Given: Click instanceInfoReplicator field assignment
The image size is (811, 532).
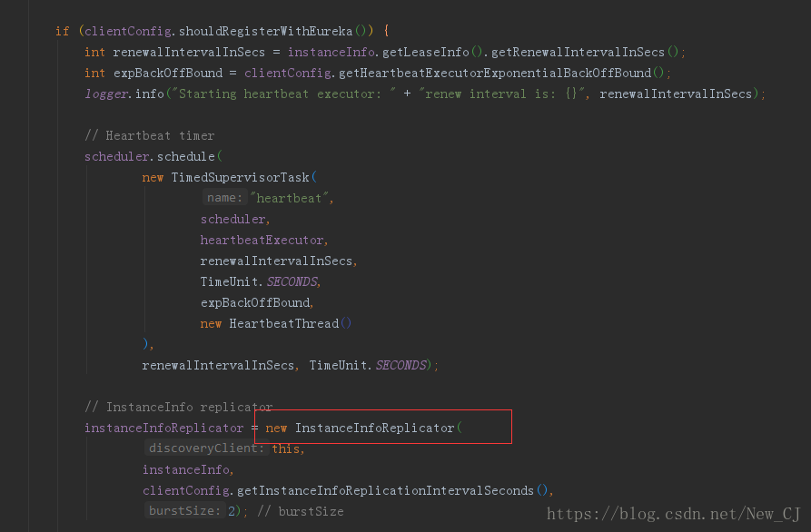Looking at the screenshot, I should pyautogui.click(x=164, y=429).
